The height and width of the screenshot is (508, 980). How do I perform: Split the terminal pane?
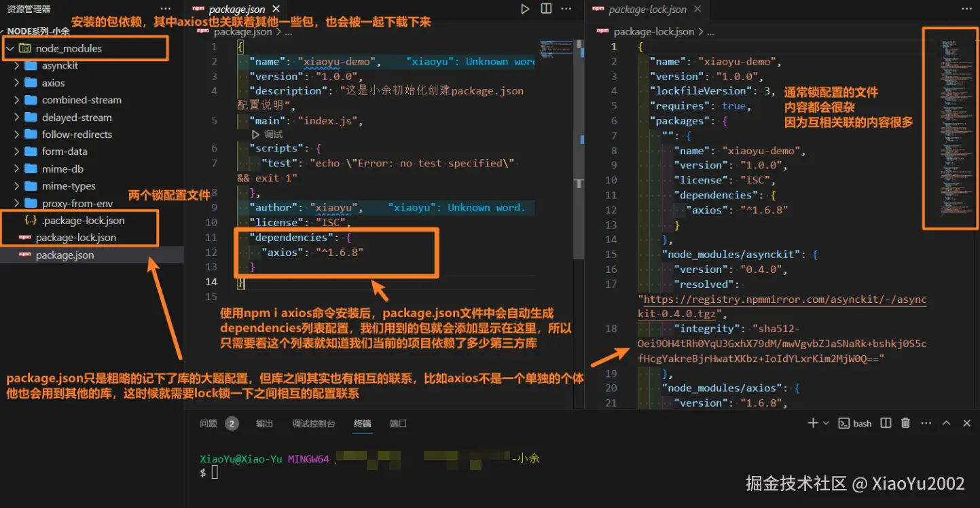(886, 423)
